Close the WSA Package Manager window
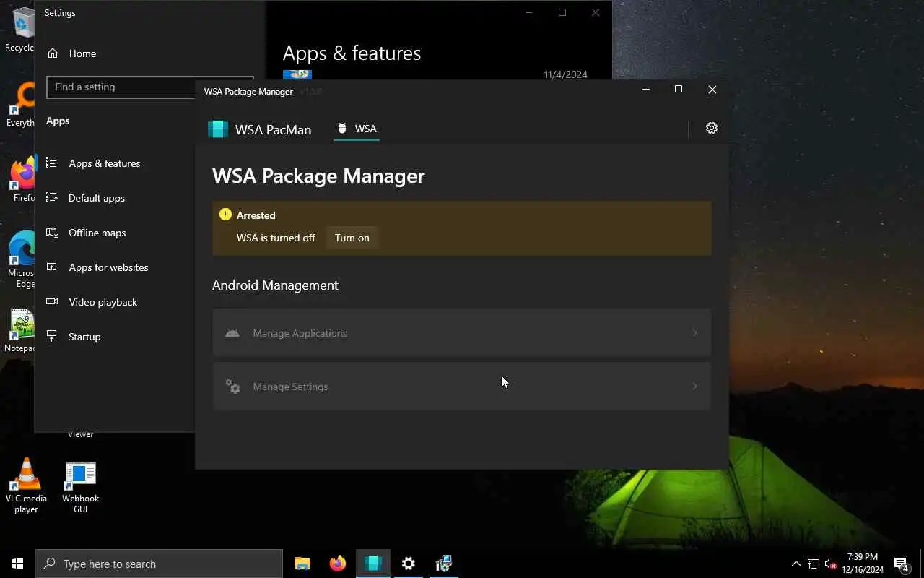Image resolution: width=924 pixels, height=578 pixels. [712, 90]
